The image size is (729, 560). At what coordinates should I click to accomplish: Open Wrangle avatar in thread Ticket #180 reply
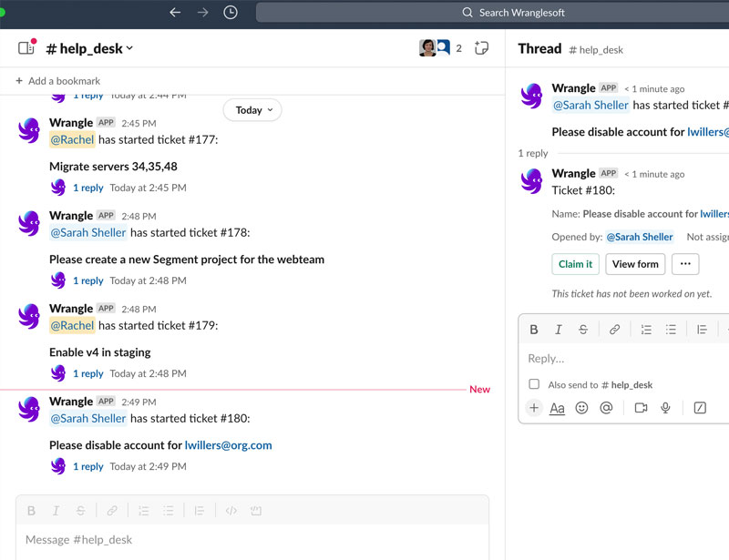(x=532, y=181)
